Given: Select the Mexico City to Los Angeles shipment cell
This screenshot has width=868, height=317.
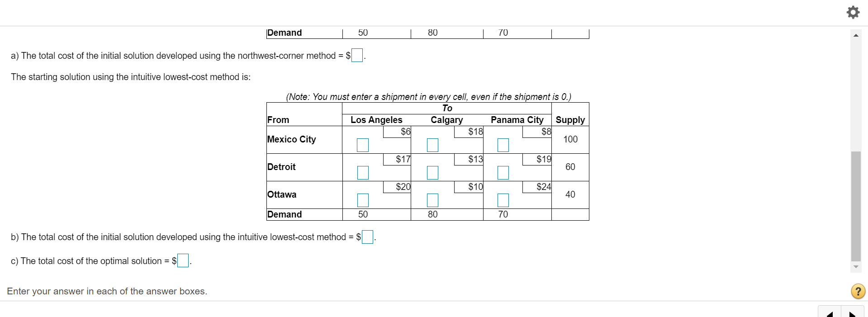Looking at the screenshot, I should click(x=363, y=145).
